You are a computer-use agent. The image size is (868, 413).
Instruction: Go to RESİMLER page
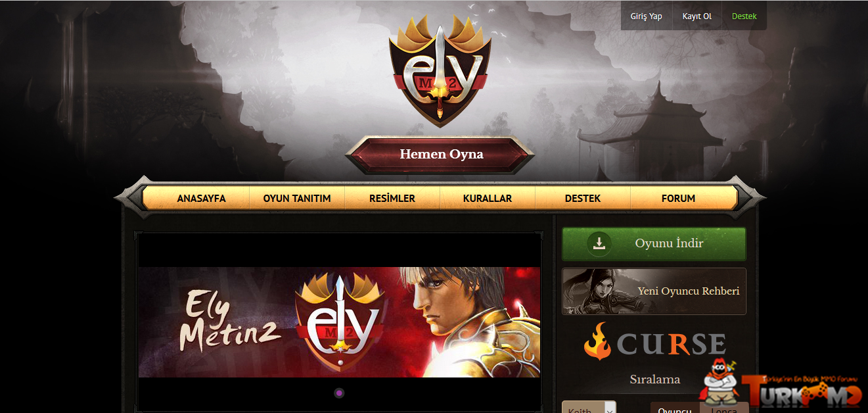point(392,198)
